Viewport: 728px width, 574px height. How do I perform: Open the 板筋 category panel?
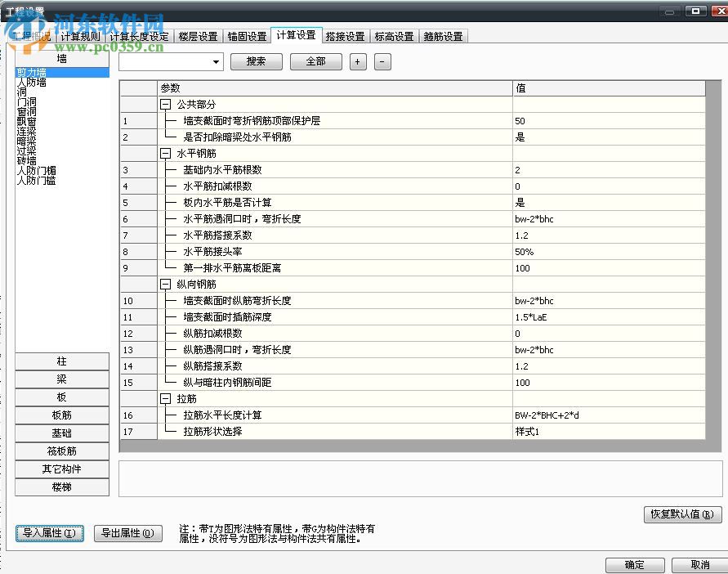[61, 415]
